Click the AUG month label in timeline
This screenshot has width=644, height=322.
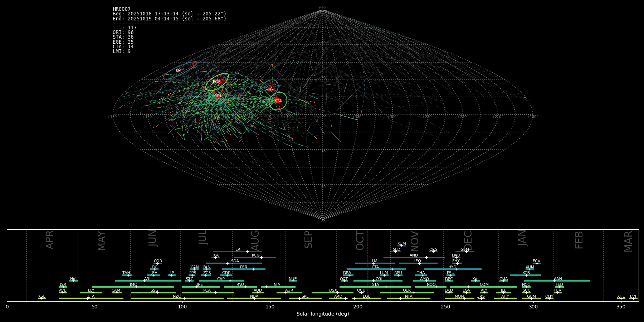(255, 240)
